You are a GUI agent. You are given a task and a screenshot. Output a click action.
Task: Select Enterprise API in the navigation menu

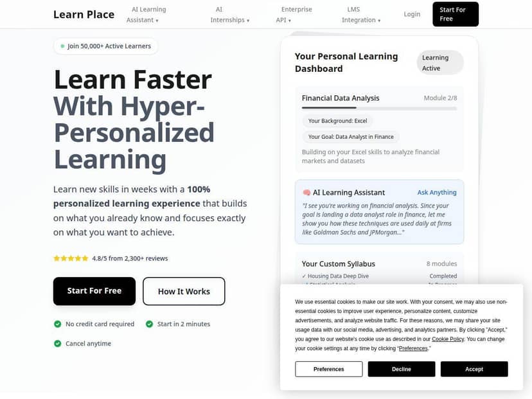(x=296, y=13)
